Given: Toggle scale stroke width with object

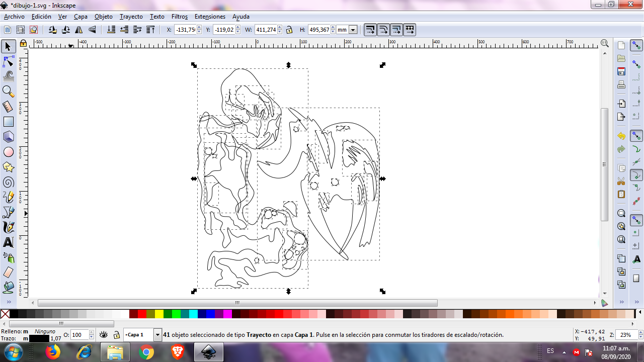Looking at the screenshot, I should tap(370, 30).
